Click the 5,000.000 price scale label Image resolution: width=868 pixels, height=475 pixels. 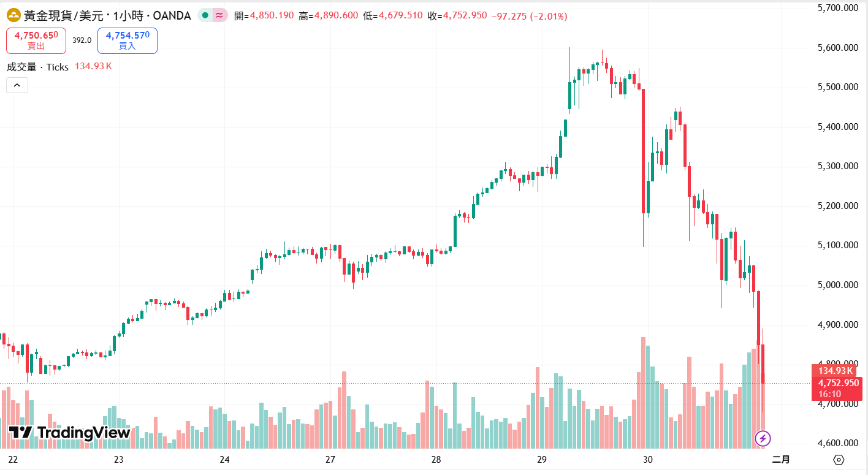point(837,285)
